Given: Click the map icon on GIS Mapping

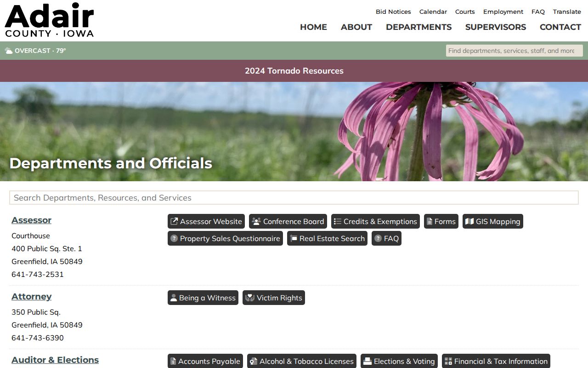Looking at the screenshot, I should 469,221.
